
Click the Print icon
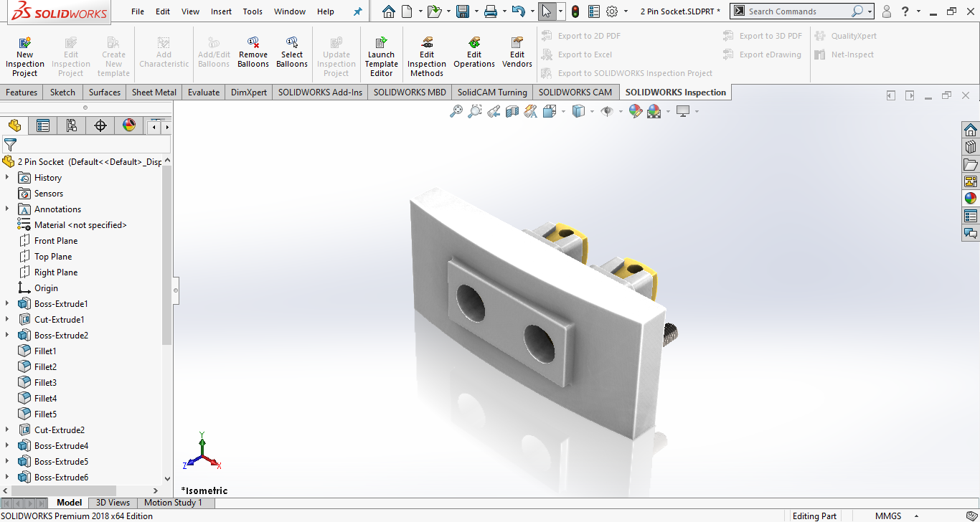click(491, 11)
